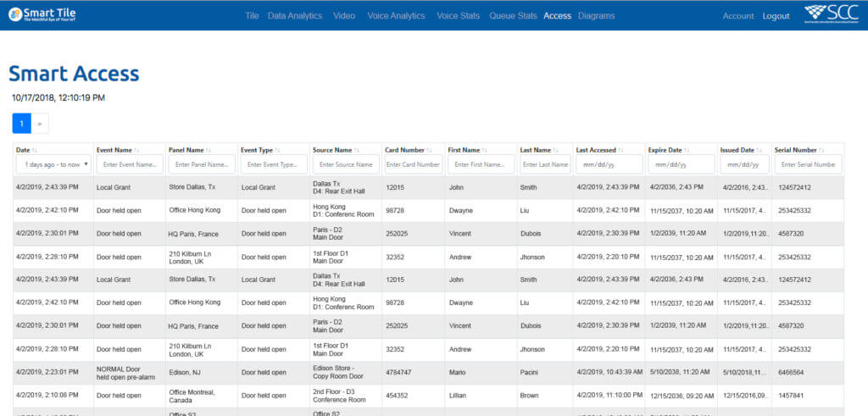This screenshot has width=868, height=416.
Task: Sort table by Date column arrows
Action: tap(35, 150)
